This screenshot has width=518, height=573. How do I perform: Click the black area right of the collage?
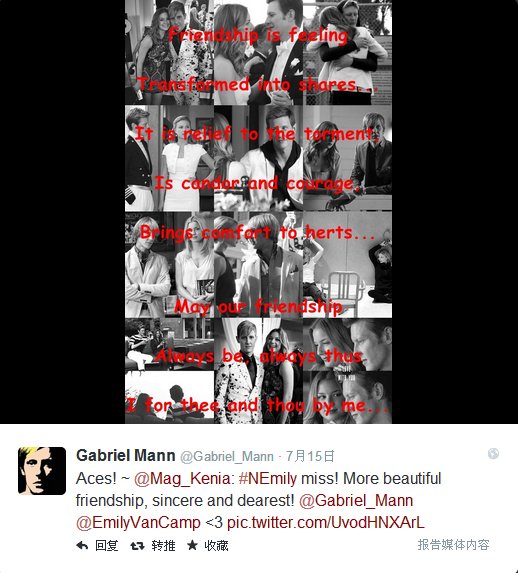(455, 212)
